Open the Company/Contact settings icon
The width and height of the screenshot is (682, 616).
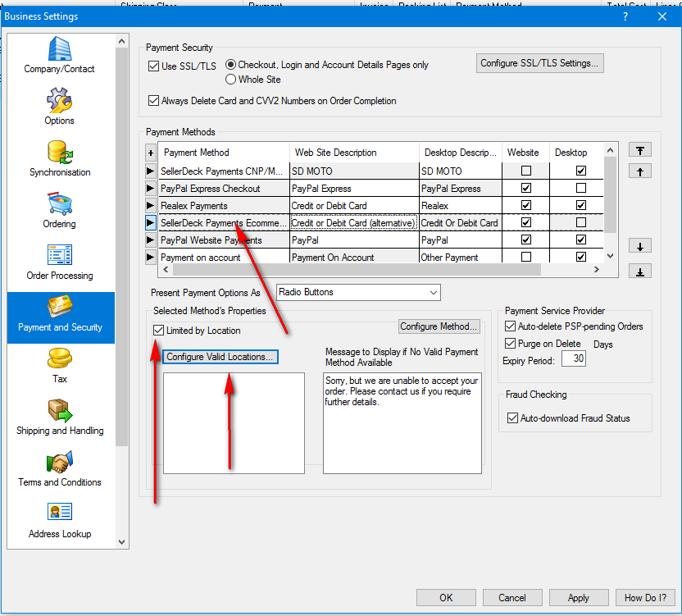pyautogui.click(x=60, y=49)
